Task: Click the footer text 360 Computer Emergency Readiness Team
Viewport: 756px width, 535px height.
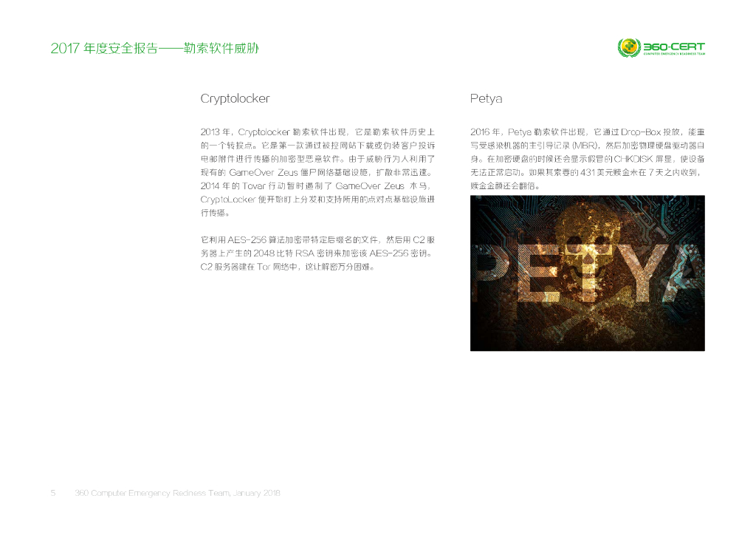Action: click(x=177, y=493)
